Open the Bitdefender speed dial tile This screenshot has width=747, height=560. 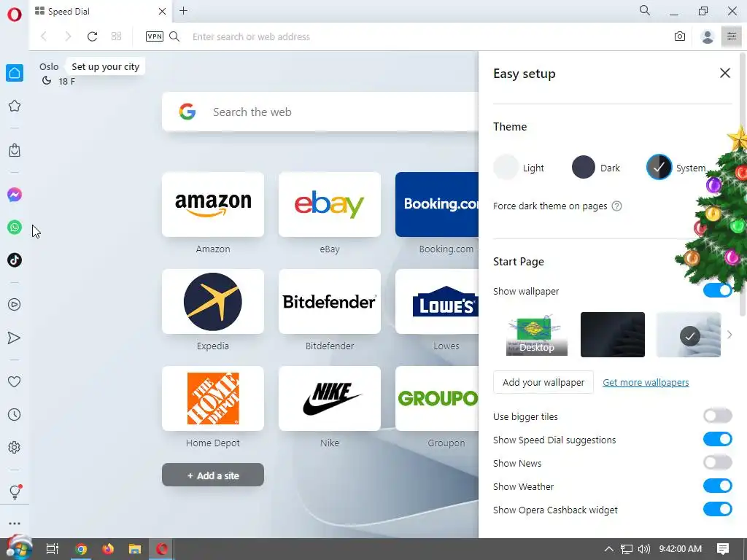tap(330, 301)
